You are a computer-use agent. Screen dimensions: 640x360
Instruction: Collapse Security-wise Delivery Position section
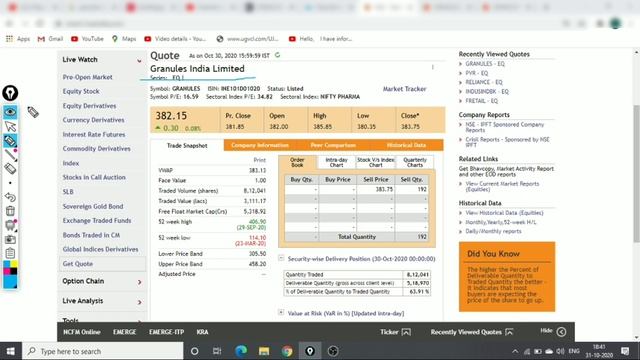pos(281,258)
